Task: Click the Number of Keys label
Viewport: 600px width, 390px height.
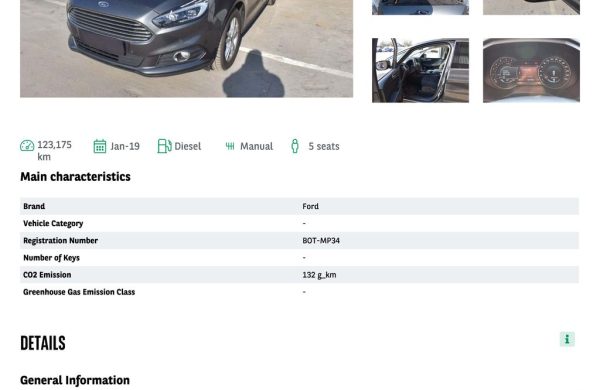Action: 51,258
